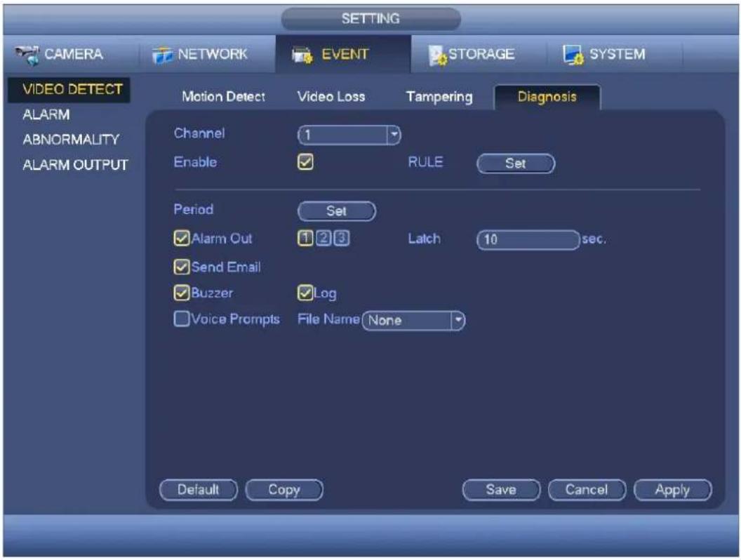Image resolution: width=741 pixels, height=560 pixels.
Task: Toggle alarm output port 1
Action: [x=305, y=238]
